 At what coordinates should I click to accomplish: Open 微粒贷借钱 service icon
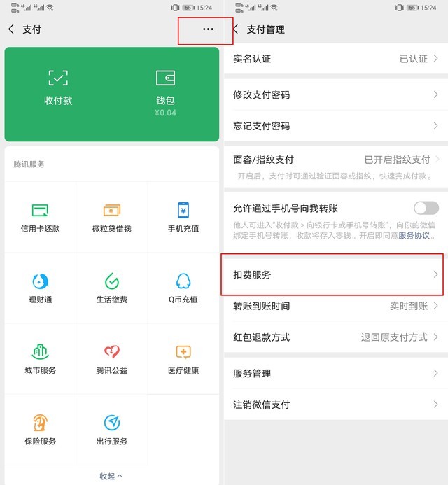(x=112, y=210)
